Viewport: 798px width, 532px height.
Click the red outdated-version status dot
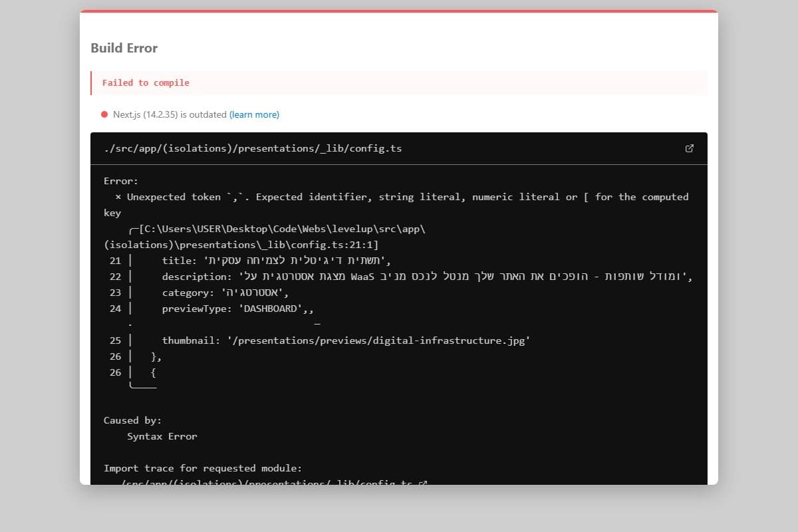[104, 114]
